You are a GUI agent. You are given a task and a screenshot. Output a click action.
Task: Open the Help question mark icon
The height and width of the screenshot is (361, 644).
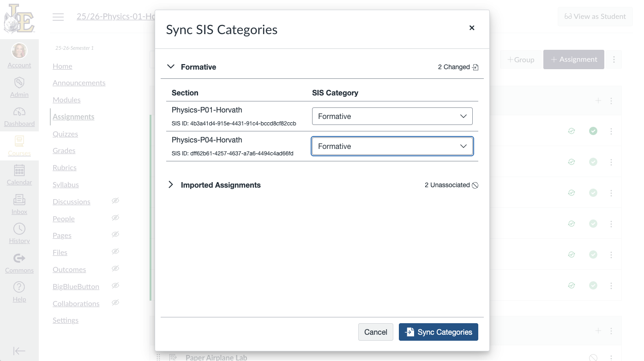click(19, 287)
